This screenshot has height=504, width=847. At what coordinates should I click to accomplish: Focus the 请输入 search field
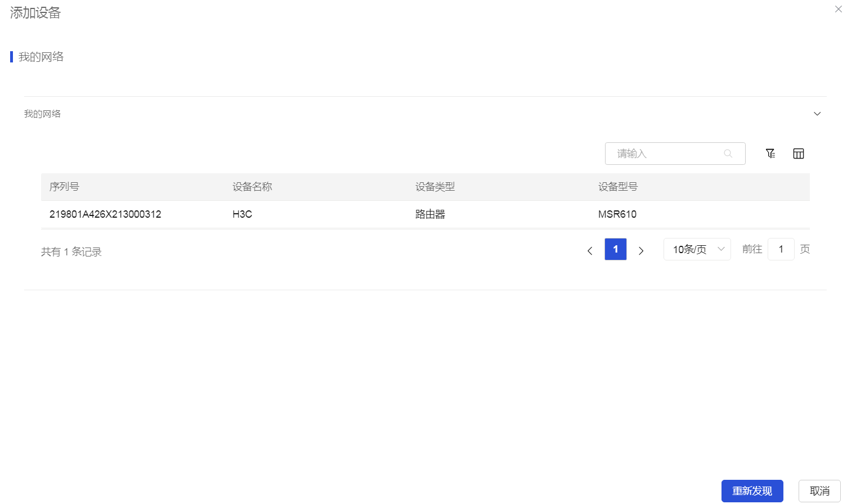coord(667,154)
